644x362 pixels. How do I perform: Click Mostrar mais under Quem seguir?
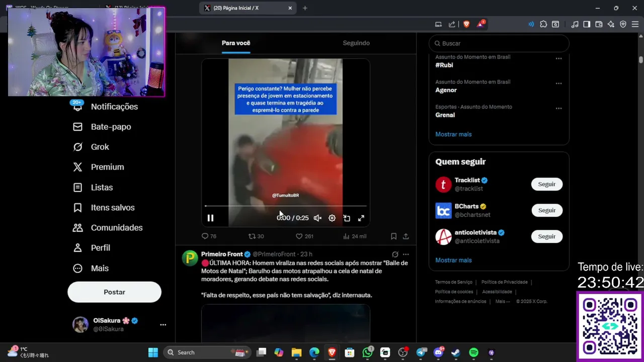[453, 260]
